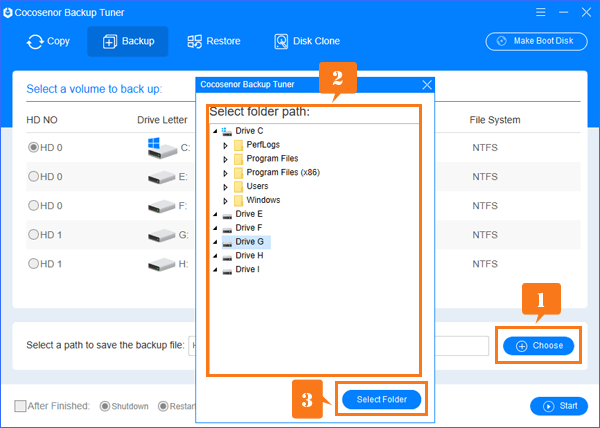Toggle the Drive I expander arrow
Screen dimensions: 600x428
click(x=215, y=269)
